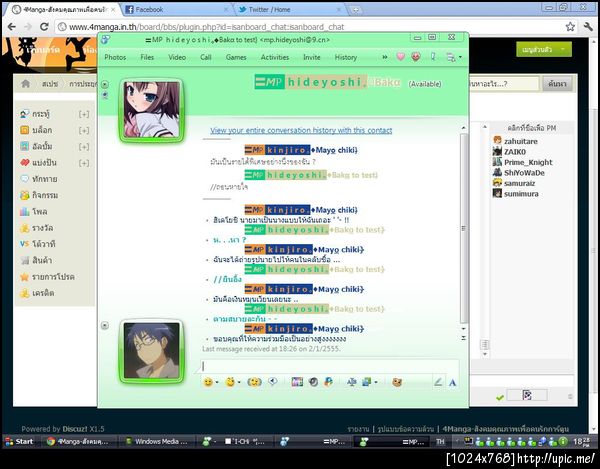600x469 pixels.
Task: Show more Messenger toolbar items with » chevron
Action: pos(385,57)
